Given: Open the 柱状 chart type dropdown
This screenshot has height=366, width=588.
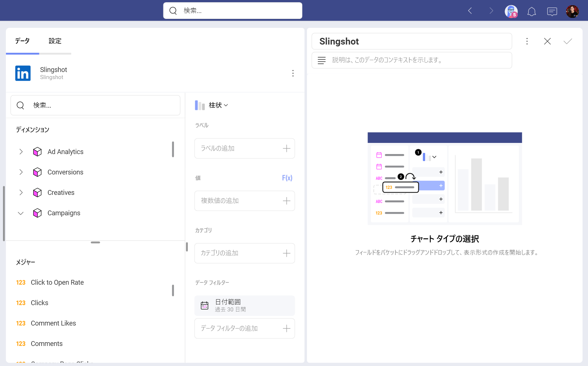Looking at the screenshot, I should coord(218,105).
